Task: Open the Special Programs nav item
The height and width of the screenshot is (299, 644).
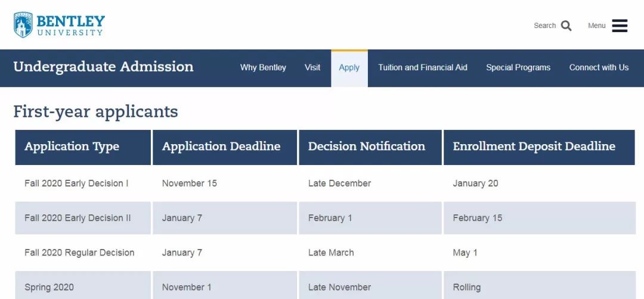Action: 518,68
